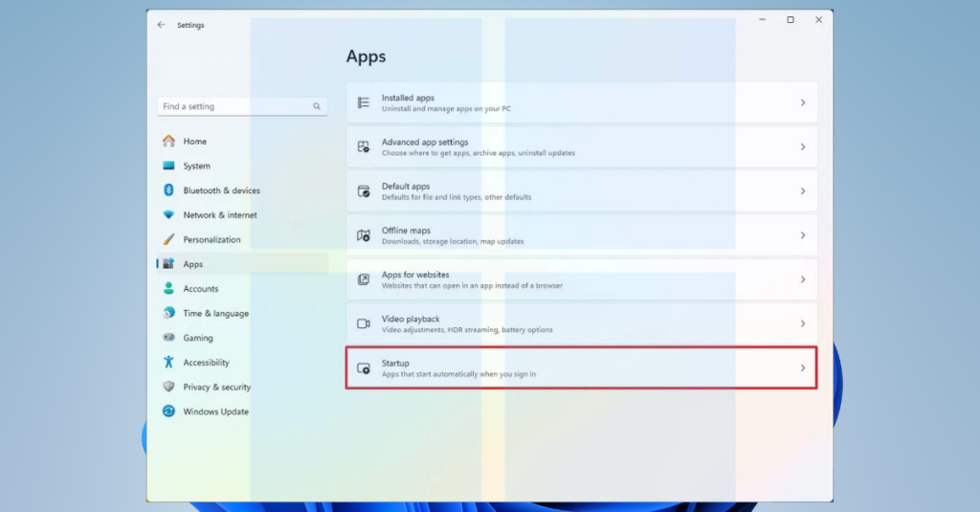Click the Offline maps title
Screen dimensions: 980x512
coord(406,230)
